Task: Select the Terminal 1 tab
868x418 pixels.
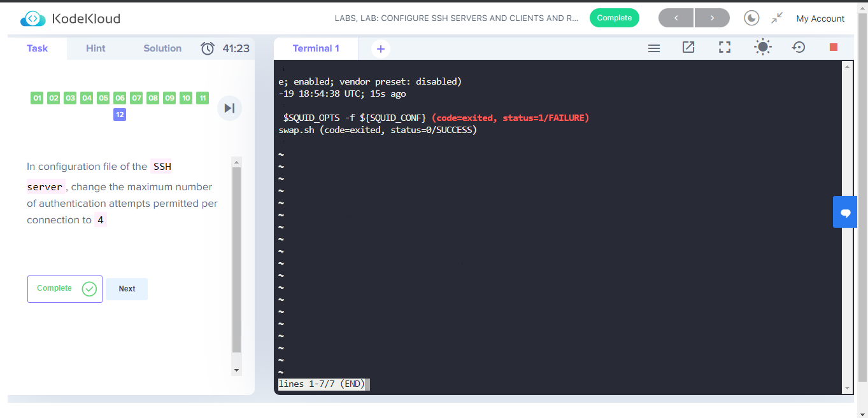Action: [316, 48]
